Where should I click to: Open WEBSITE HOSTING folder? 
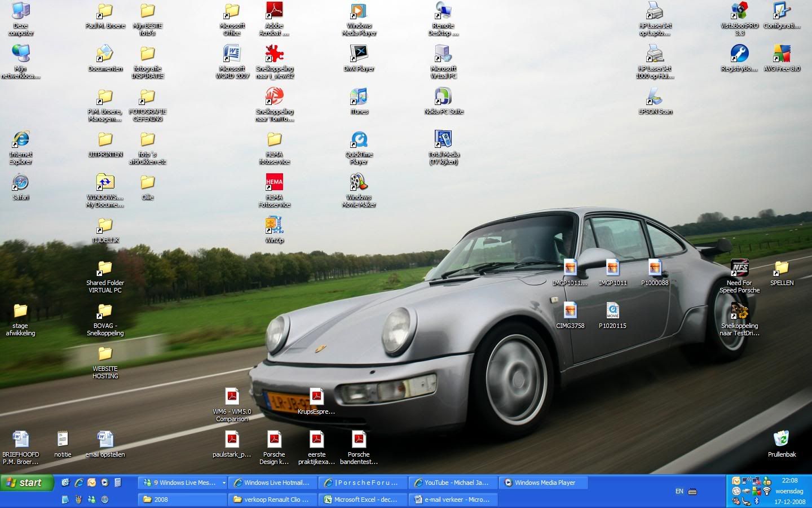105,362
